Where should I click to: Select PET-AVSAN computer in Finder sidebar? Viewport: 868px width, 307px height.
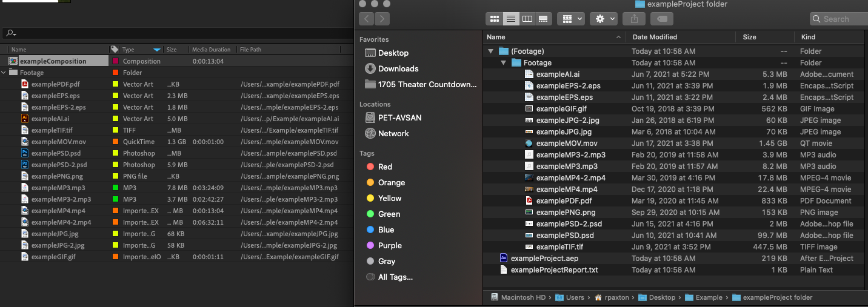393,117
